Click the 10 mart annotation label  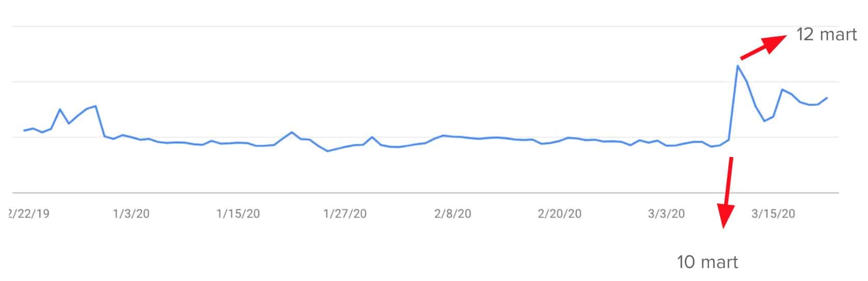(x=707, y=262)
